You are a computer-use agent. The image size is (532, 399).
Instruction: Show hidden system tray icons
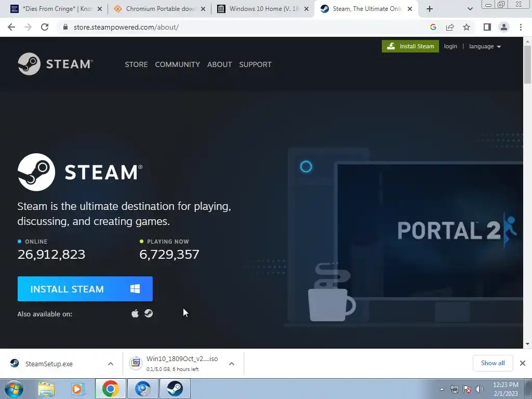[x=442, y=389]
